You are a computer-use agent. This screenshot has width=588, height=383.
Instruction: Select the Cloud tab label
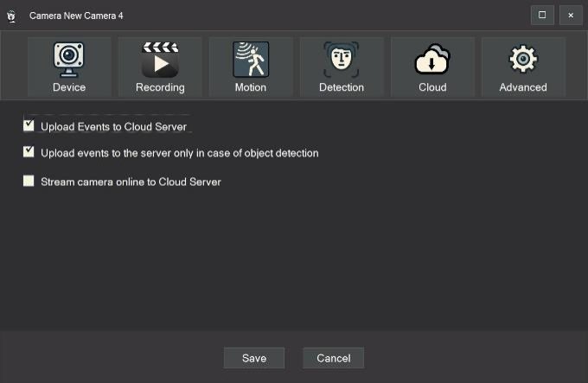coord(432,87)
